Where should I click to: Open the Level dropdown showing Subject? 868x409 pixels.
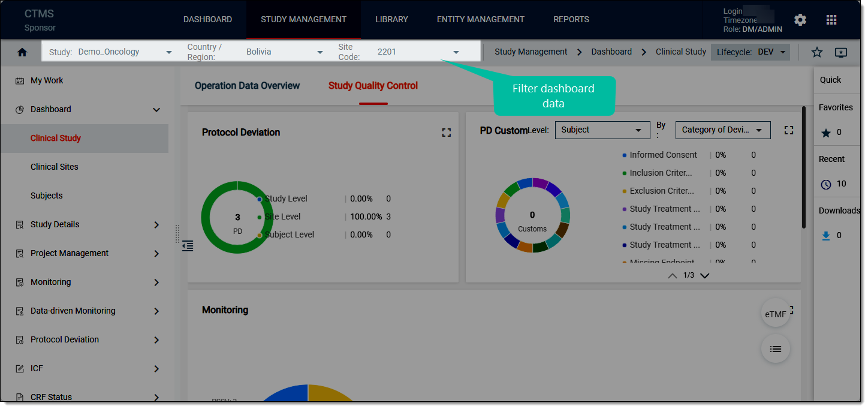point(602,130)
